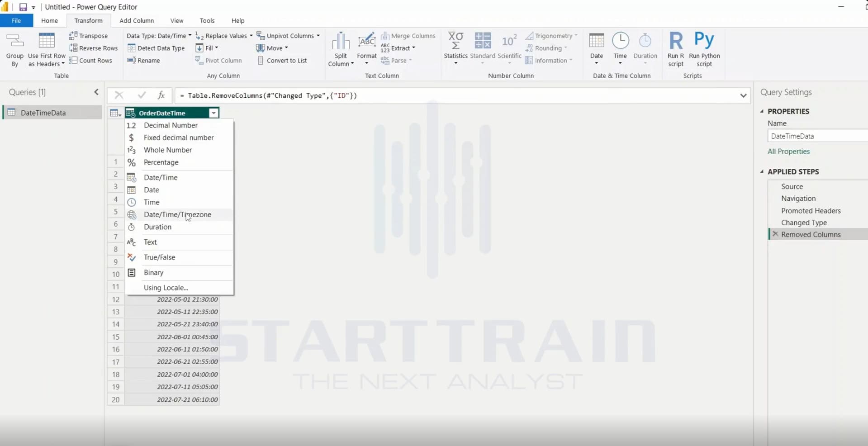Viewport: 868px width, 446px height.
Task: Open Statistics in Number Column group
Action: (455, 49)
